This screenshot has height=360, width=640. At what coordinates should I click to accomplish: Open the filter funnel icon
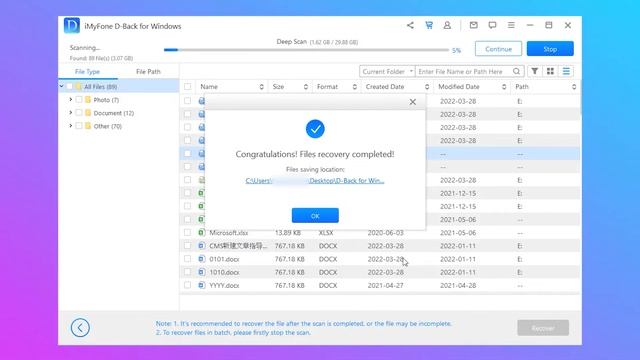[x=534, y=71]
